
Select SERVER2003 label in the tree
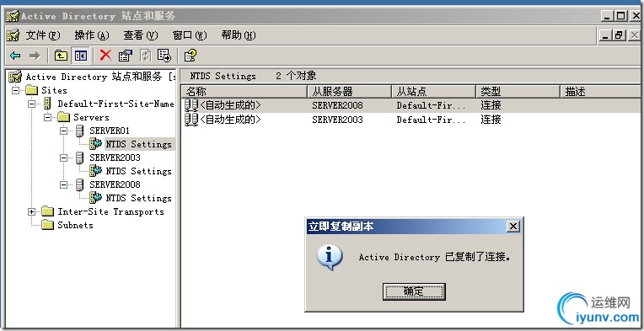[x=115, y=157]
